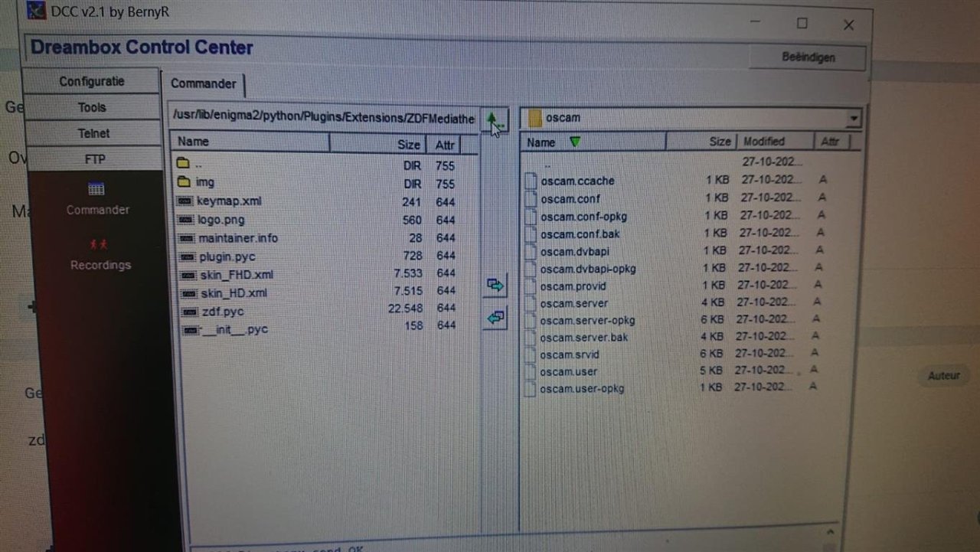Go up one directory with green arrow
This screenshot has height=552, width=980.
pyautogui.click(x=495, y=119)
